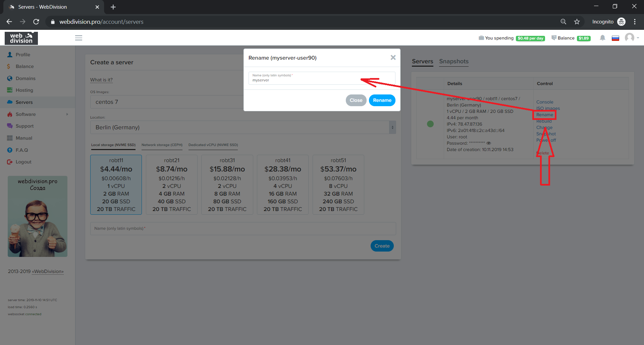Click the Console link in Control
This screenshot has height=345, width=644.
544,102
